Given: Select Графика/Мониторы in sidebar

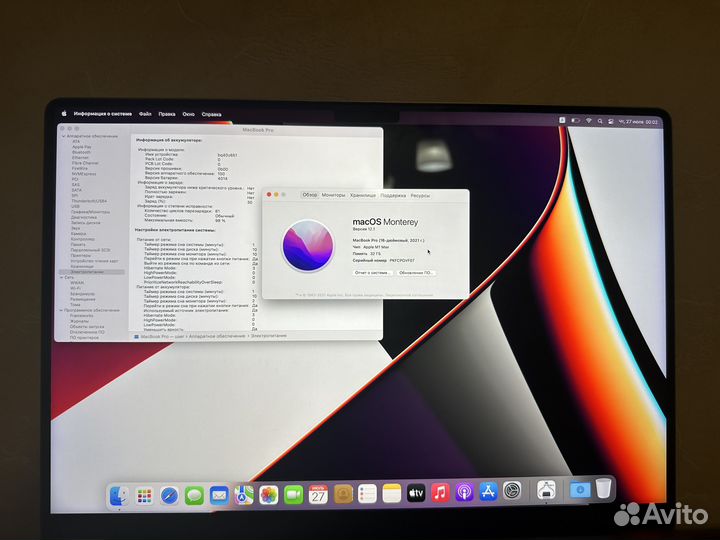Looking at the screenshot, I should 90,212.
